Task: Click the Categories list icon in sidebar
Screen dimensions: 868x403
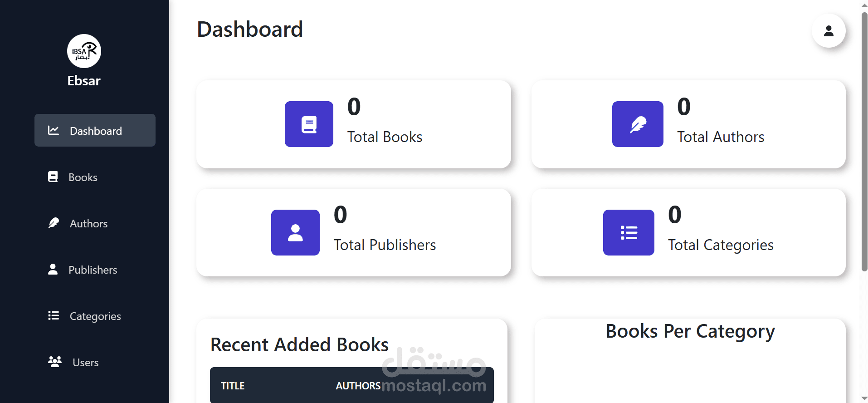Action: [x=53, y=316]
